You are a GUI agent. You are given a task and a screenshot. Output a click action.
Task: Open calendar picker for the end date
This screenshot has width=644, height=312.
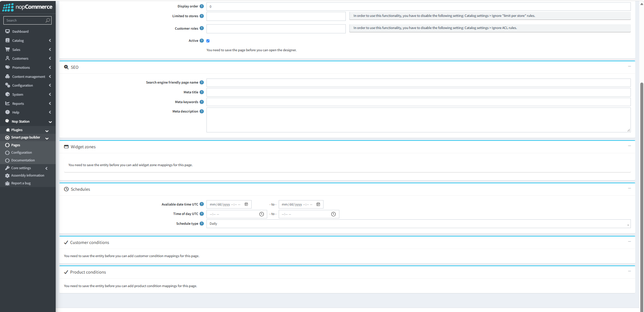tap(318, 205)
